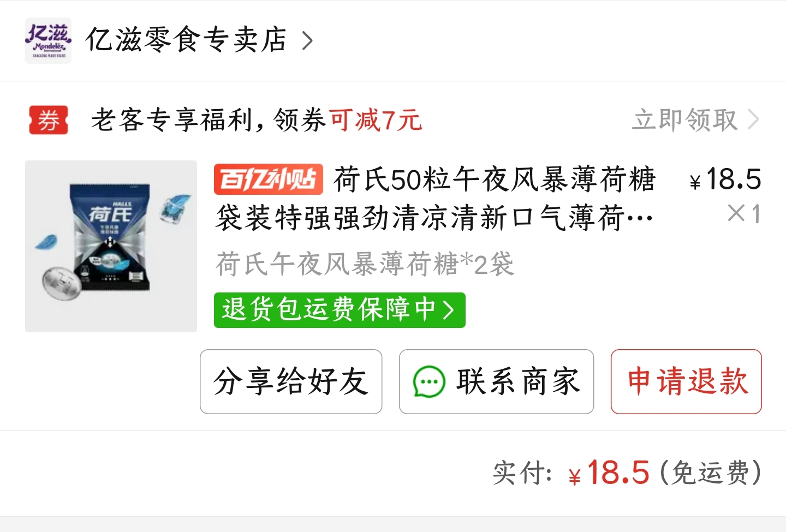Expand the arrow on 退货包运费保障中 tag
This screenshot has width=786, height=532.
pos(449,310)
